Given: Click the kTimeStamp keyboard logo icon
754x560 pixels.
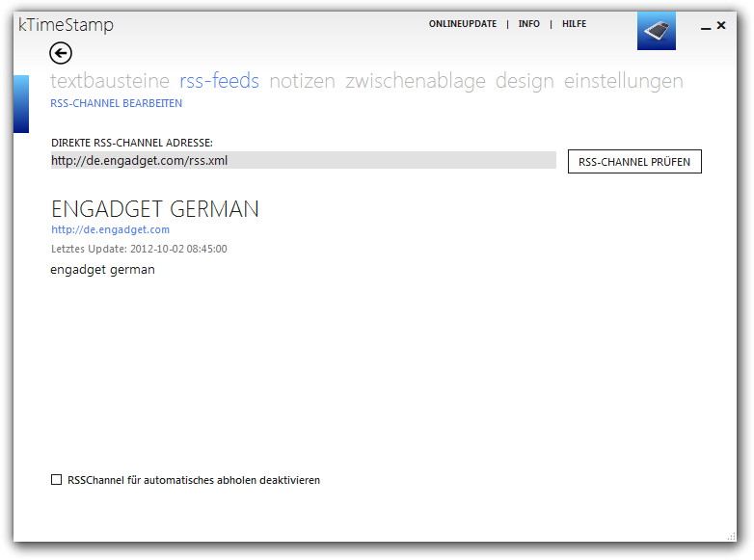Looking at the screenshot, I should point(657,30).
